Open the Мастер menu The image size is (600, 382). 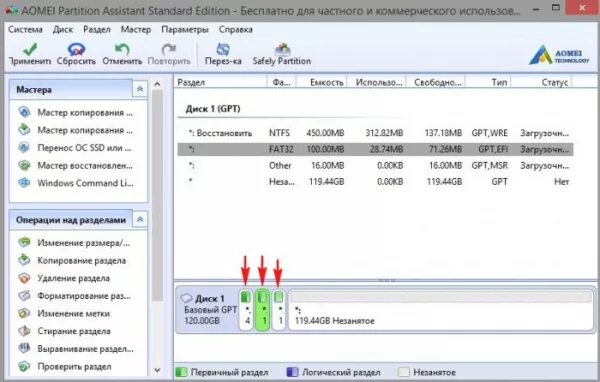136,29
